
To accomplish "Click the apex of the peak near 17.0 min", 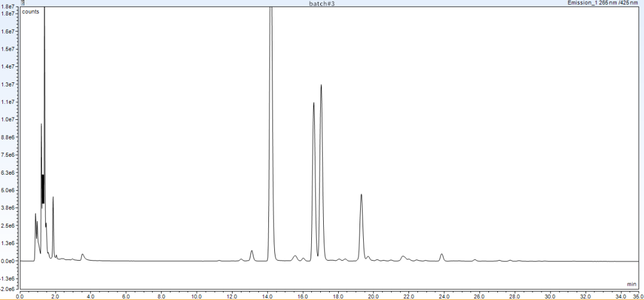I will 321,85.
